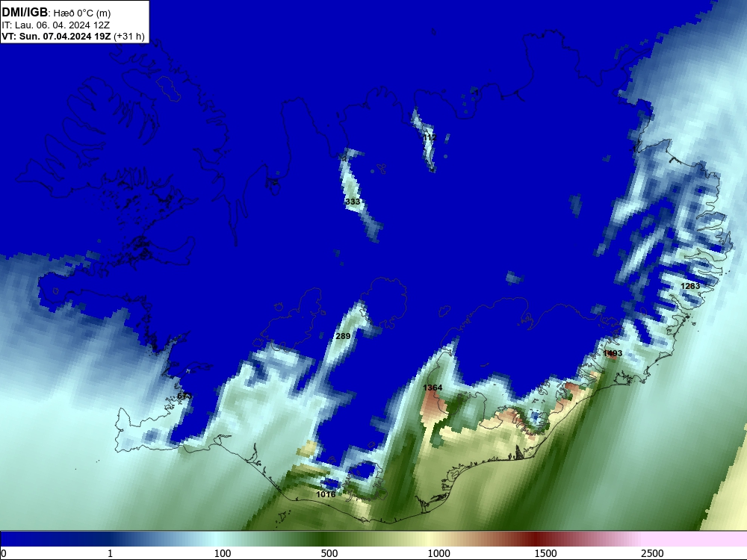Click the map value 1283
The height and width of the screenshot is (560, 747).
(690, 286)
